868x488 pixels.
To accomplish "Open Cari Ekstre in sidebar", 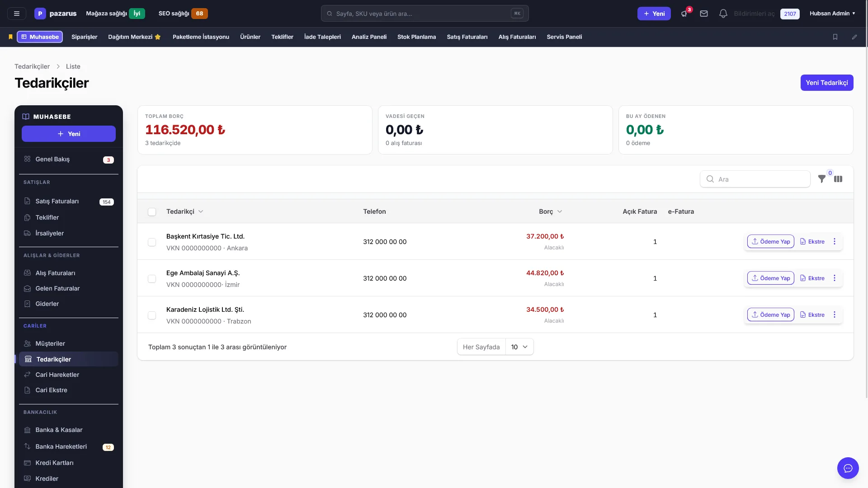I will pyautogui.click(x=69, y=390).
